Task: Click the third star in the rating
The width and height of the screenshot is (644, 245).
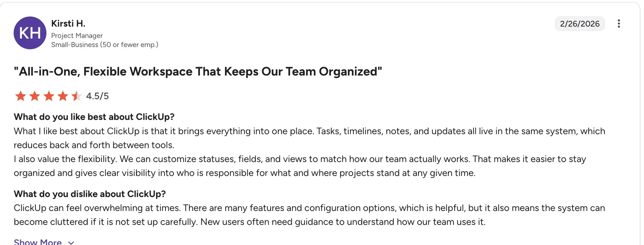Action: tap(48, 96)
